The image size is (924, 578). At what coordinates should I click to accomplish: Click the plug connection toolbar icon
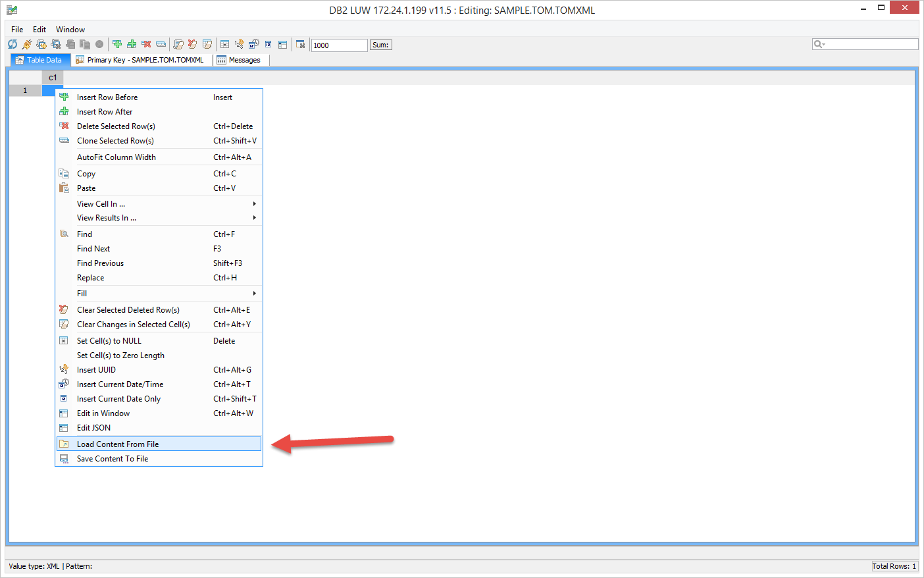27,44
